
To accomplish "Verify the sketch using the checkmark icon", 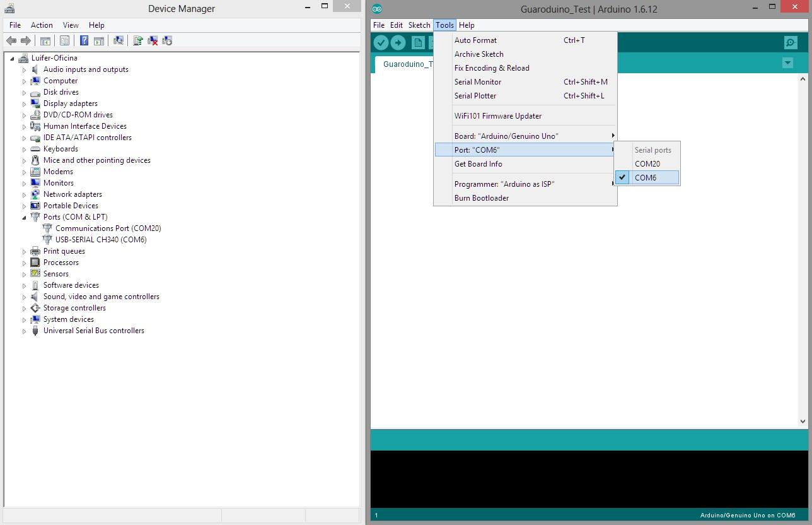I will (x=381, y=42).
